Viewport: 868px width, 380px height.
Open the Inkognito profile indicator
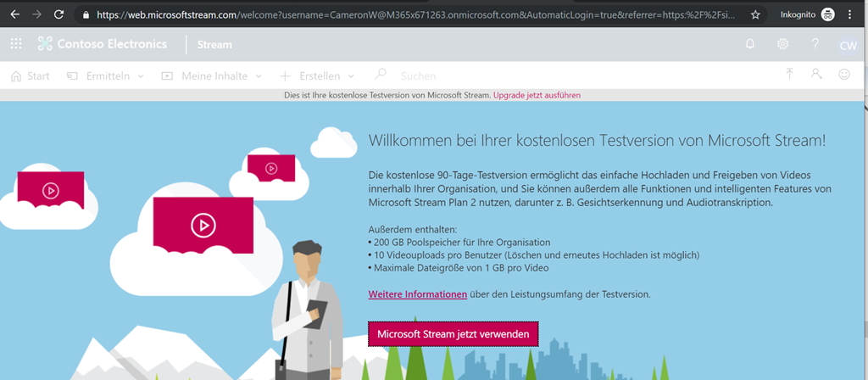click(x=807, y=15)
